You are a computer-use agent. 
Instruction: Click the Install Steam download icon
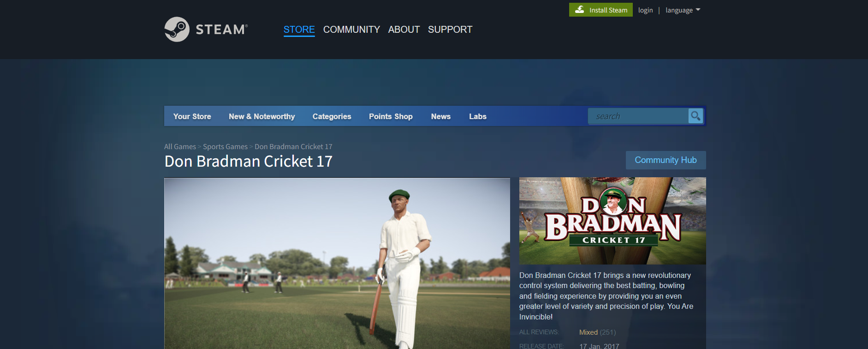point(580,10)
